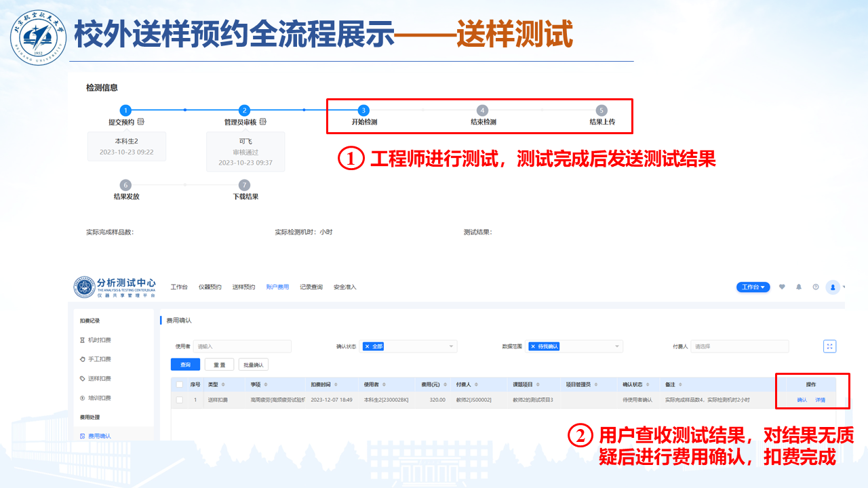The image size is (868, 488).
Task: Click the 确认 link in 操作 column
Action: click(802, 400)
